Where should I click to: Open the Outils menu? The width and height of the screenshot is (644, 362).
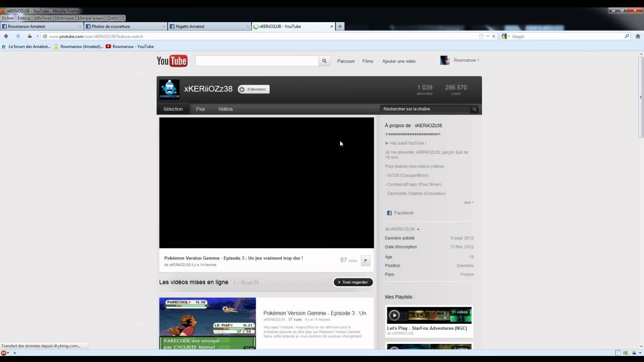pyautogui.click(x=113, y=18)
